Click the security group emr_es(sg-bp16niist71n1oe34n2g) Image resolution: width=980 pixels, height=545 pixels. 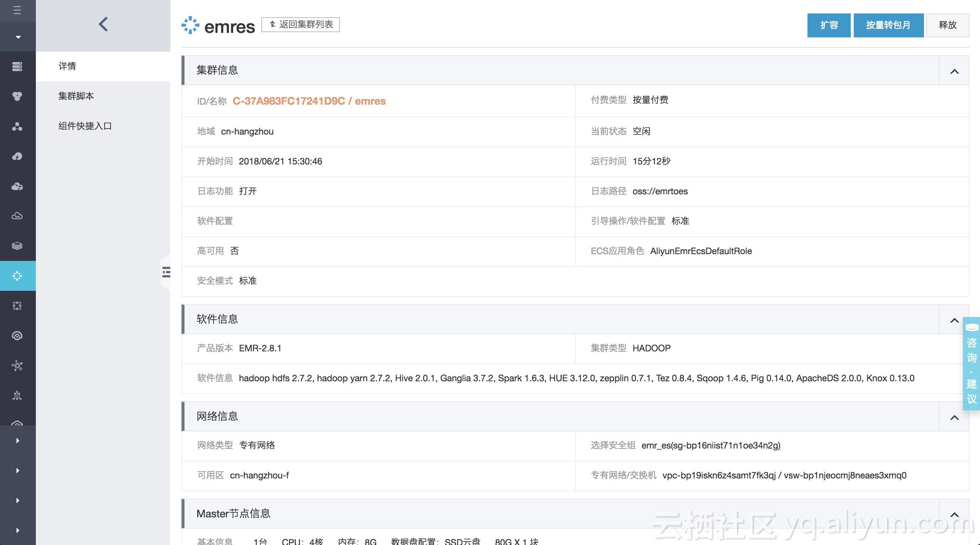click(x=711, y=445)
